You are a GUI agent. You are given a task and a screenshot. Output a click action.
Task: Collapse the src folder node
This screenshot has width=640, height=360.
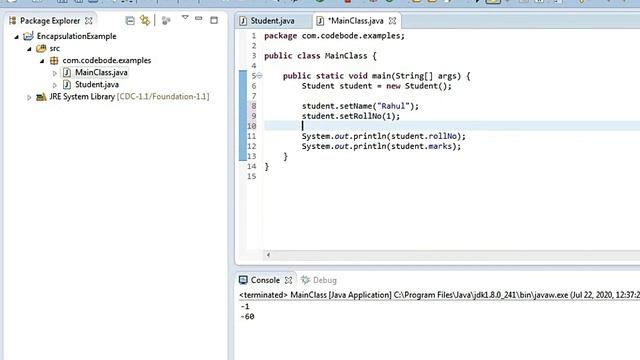coord(29,49)
